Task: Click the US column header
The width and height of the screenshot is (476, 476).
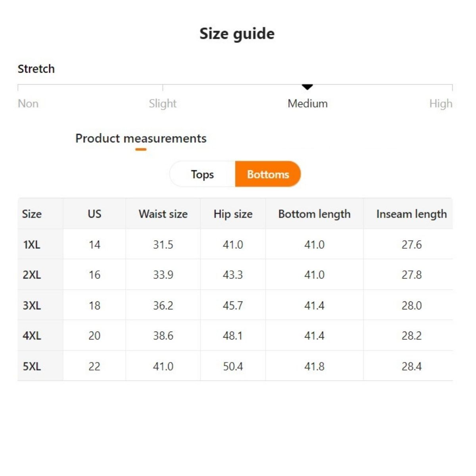Action: (x=94, y=214)
